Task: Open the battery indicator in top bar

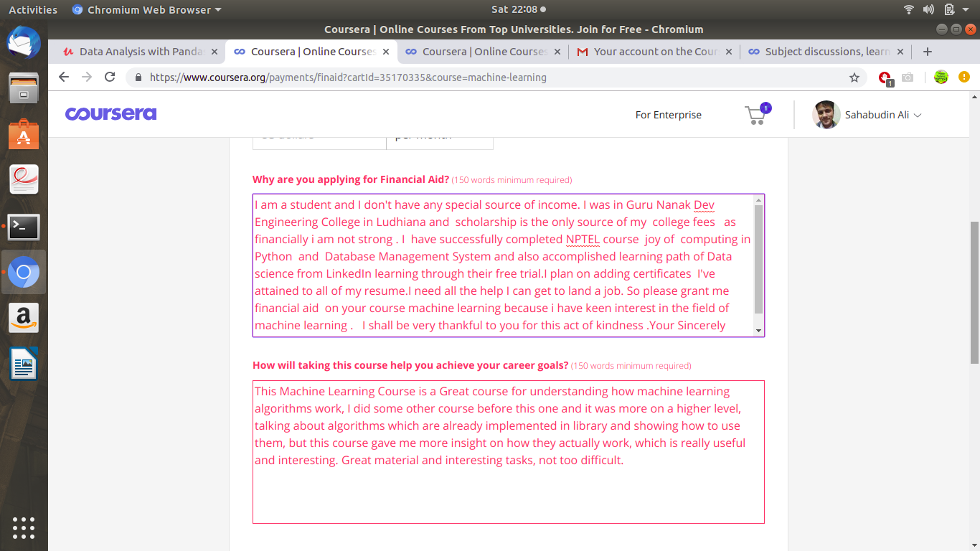Action: click(950, 9)
